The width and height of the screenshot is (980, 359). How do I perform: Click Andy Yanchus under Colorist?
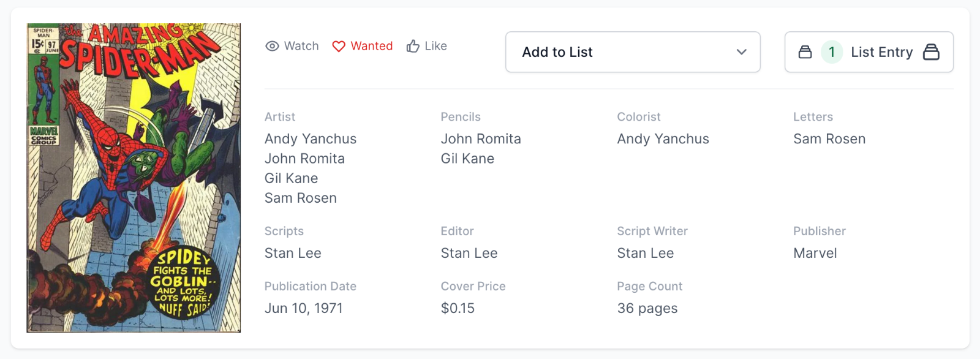tap(663, 139)
